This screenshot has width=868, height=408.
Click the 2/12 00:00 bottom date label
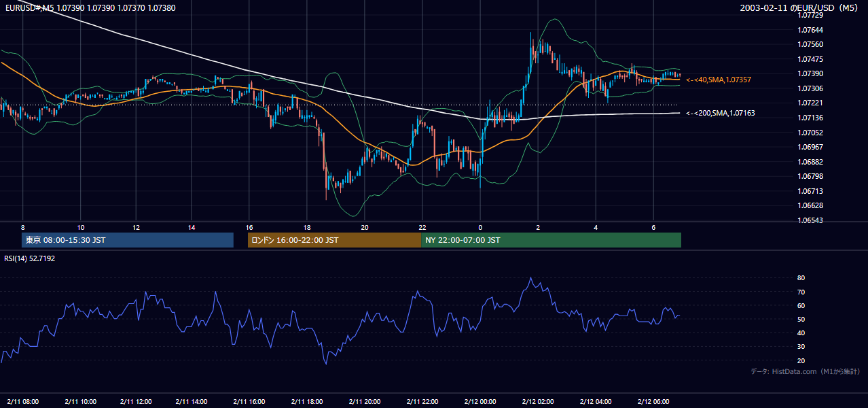pyautogui.click(x=480, y=401)
